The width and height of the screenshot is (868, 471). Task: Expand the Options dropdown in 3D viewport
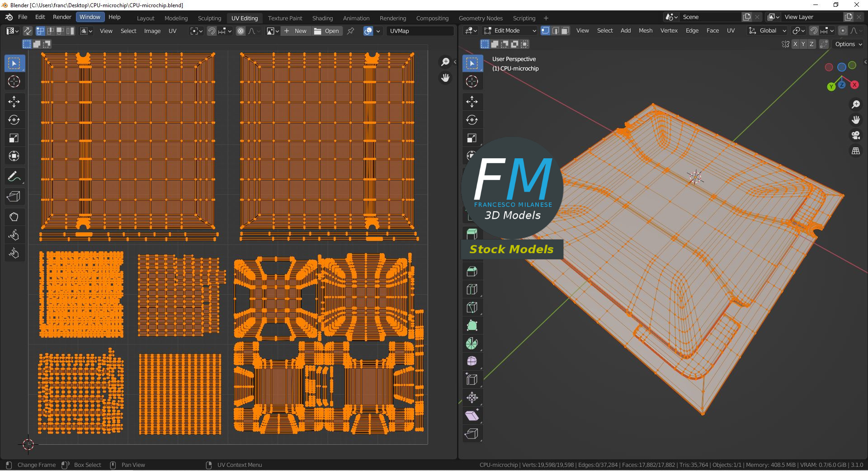[848, 44]
